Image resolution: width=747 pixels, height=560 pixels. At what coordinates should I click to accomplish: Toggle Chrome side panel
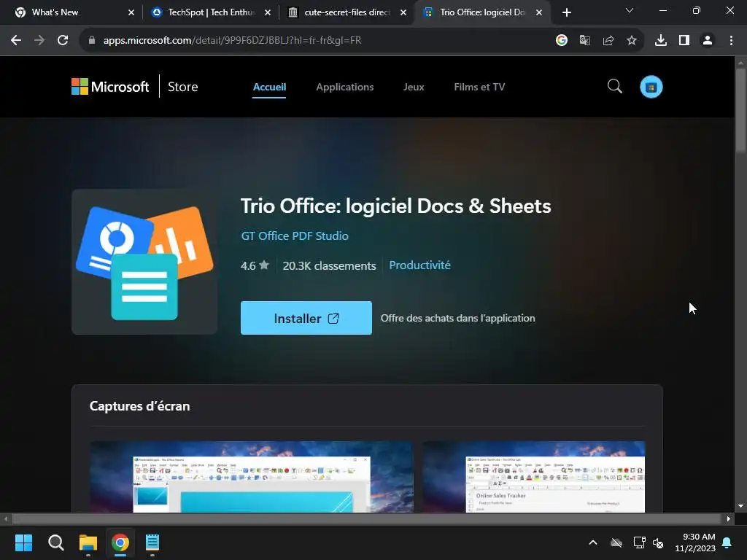[x=684, y=41]
